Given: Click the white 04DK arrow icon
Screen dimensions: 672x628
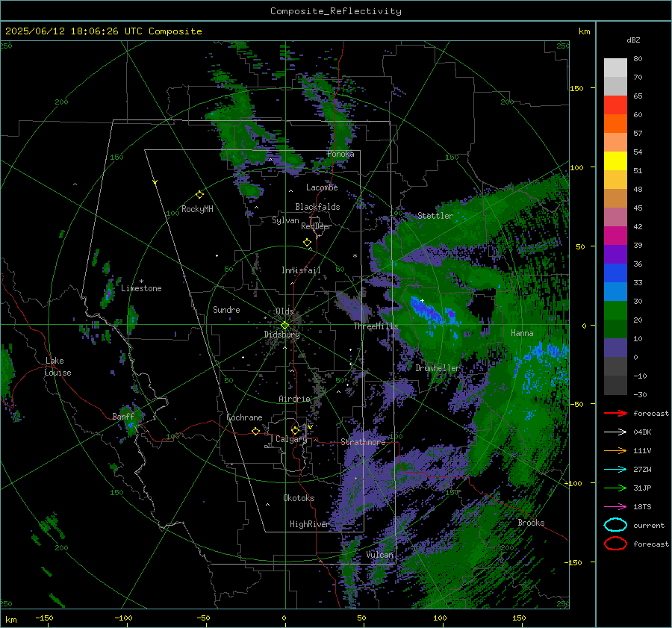Looking at the screenshot, I should pyautogui.click(x=615, y=432).
